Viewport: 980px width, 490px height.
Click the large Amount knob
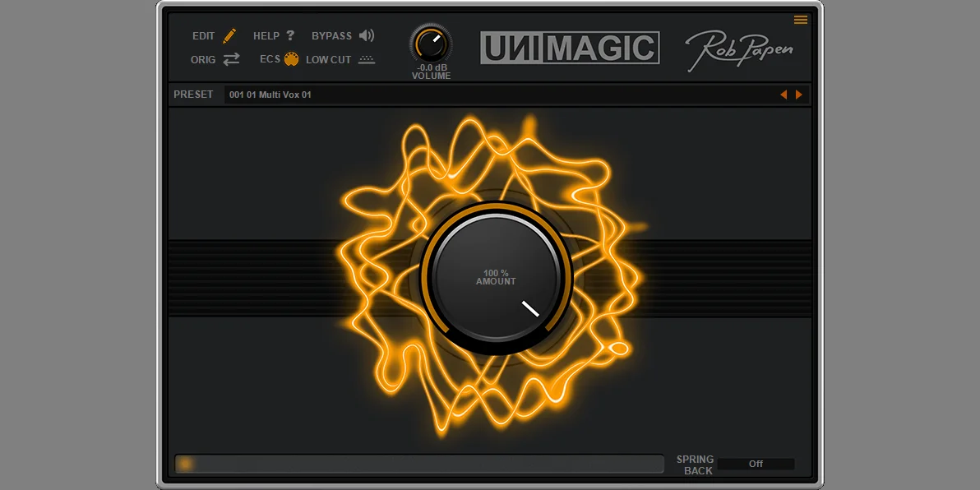496,278
